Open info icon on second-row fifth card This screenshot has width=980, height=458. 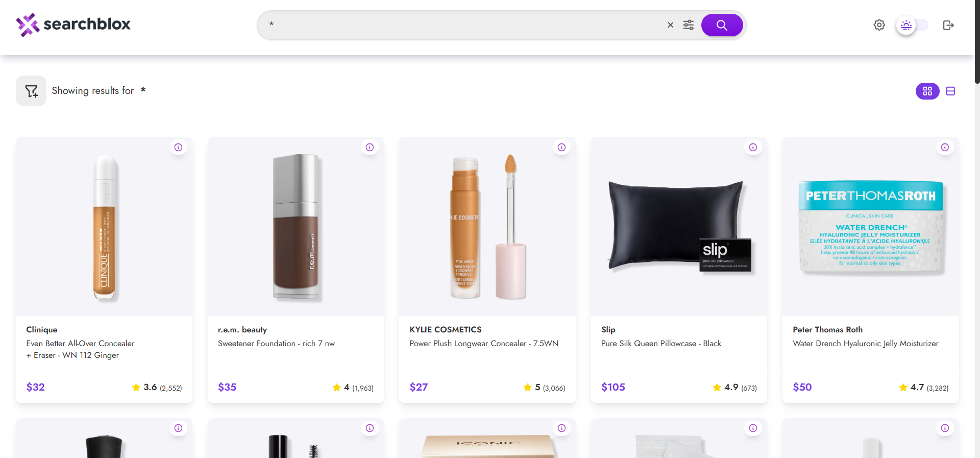coord(945,428)
